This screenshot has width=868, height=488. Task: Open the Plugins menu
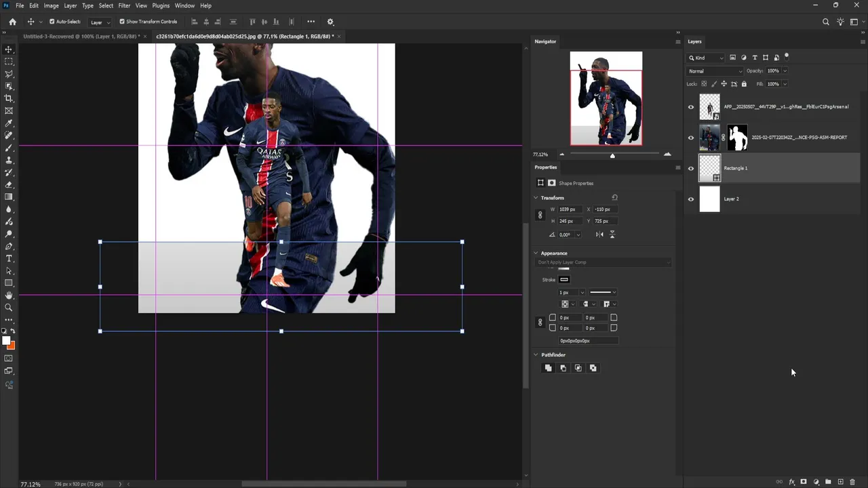[x=161, y=5]
